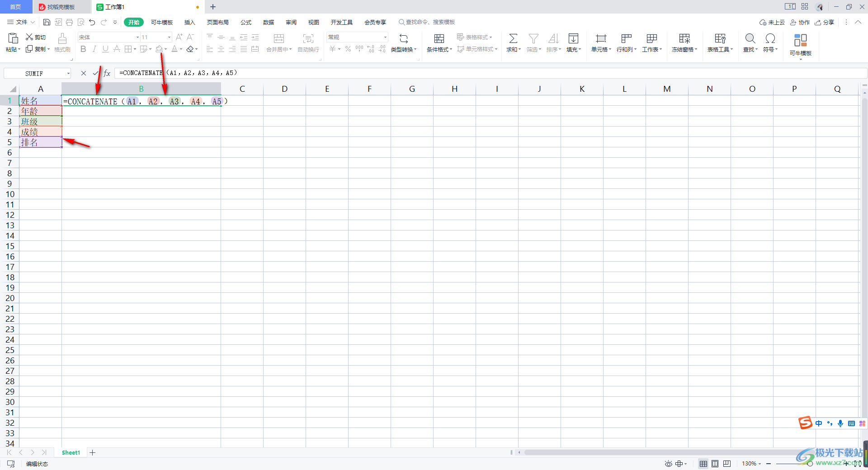Apply fill color bucket
The height and width of the screenshot is (470, 868).
click(x=159, y=49)
